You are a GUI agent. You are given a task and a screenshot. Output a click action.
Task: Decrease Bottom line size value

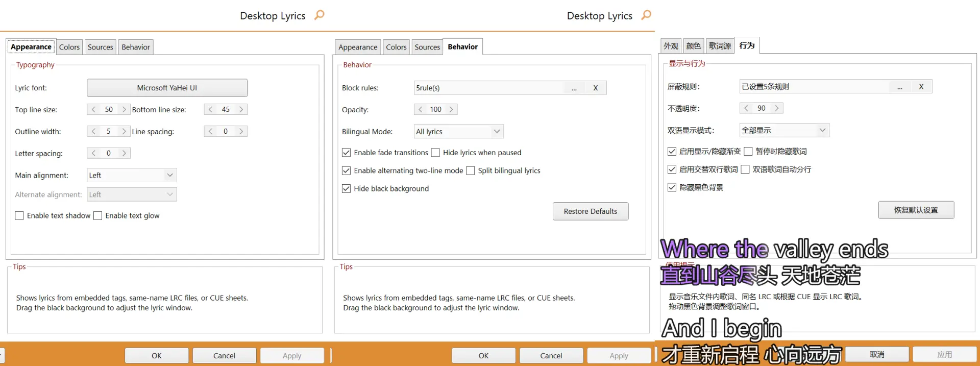pyautogui.click(x=210, y=109)
